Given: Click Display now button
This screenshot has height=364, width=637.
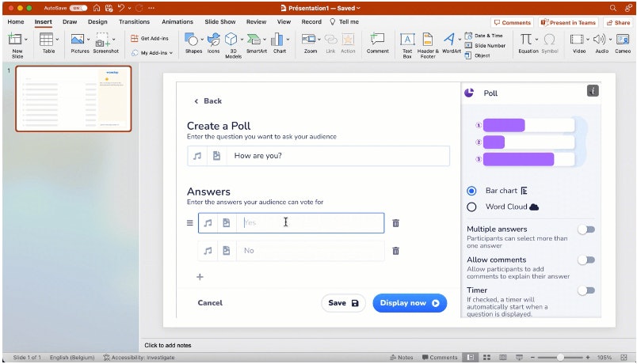Looking at the screenshot, I should point(410,303).
